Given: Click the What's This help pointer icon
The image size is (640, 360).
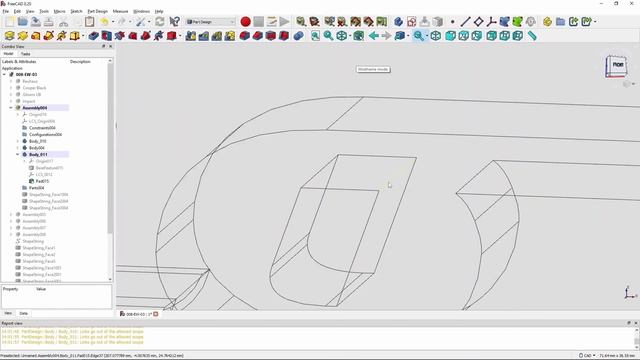Looking at the screenshot, I should tap(174, 22).
